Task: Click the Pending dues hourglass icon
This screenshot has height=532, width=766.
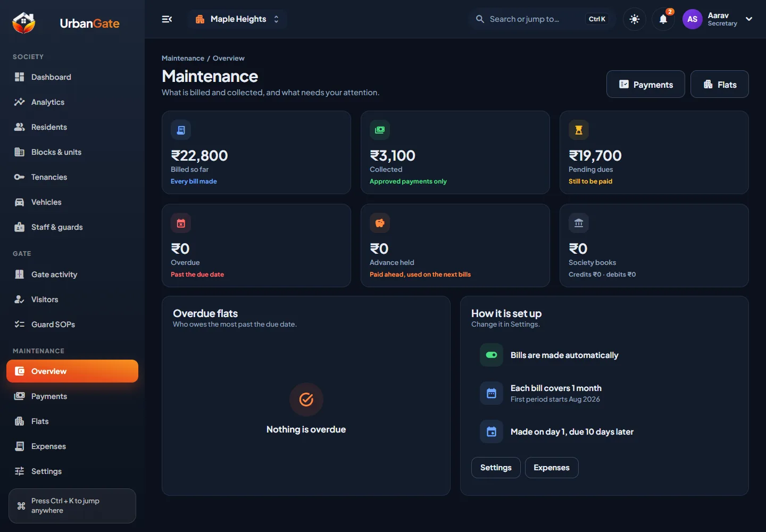Action: click(x=579, y=130)
